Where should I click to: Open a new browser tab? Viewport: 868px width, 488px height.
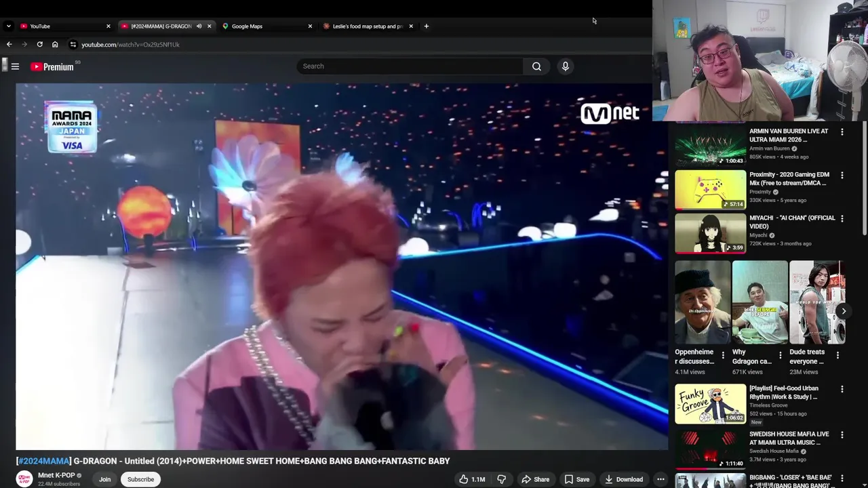(426, 26)
